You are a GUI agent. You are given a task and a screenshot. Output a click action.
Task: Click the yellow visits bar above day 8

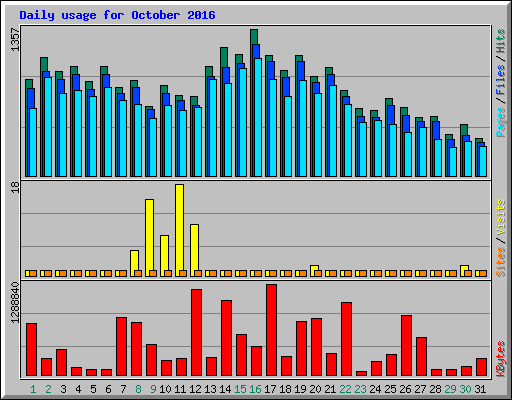pyautogui.click(x=134, y=263)
